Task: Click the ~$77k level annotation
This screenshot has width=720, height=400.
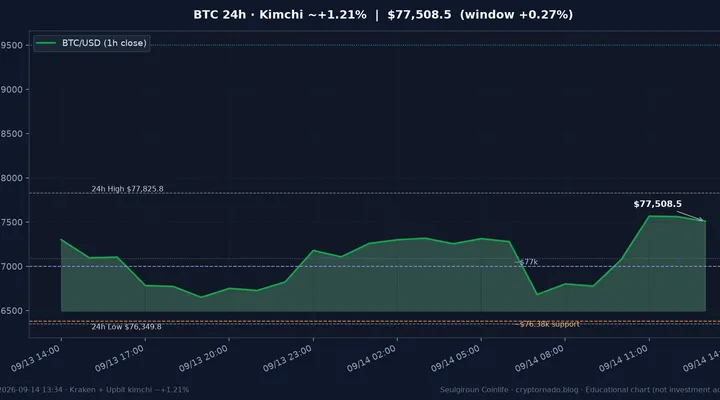Action: 526,262
